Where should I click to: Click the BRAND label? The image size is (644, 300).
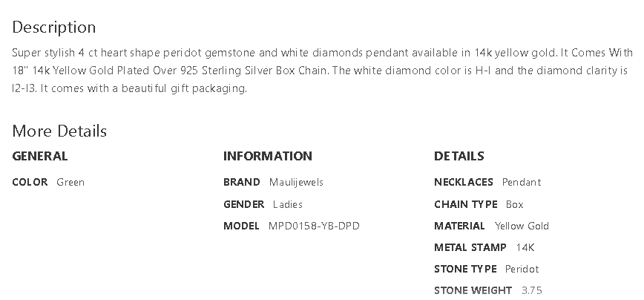pyautogui.click(x=242, y=182)
